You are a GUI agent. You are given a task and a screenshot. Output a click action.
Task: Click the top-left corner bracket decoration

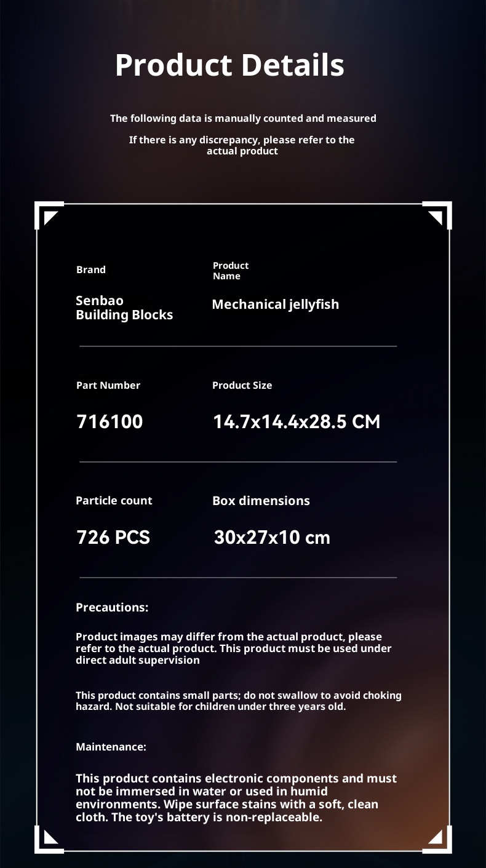49,216
